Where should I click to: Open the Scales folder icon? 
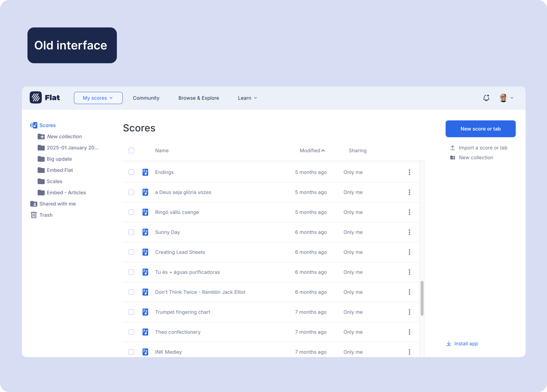coord(41,181)
